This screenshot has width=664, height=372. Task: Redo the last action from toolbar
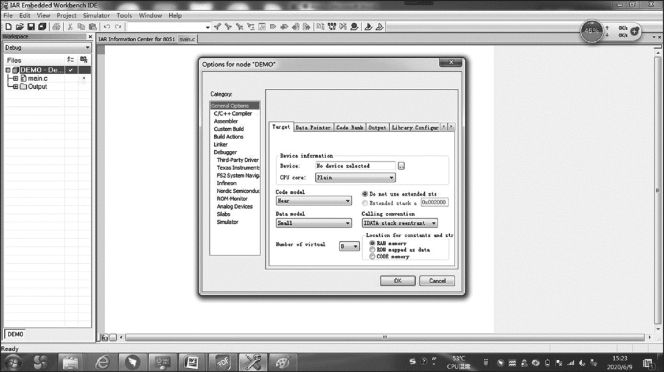(x=118, y=27)
